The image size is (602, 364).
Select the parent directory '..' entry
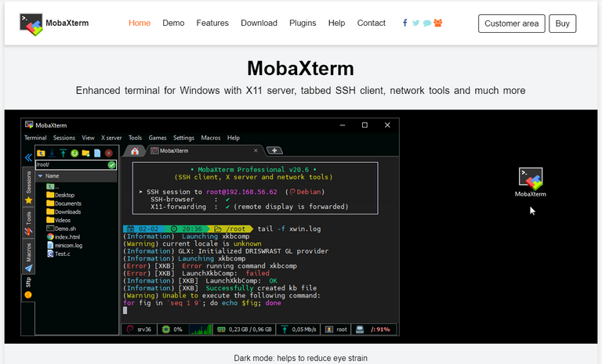pyautogui.click(x=53, y=187)
